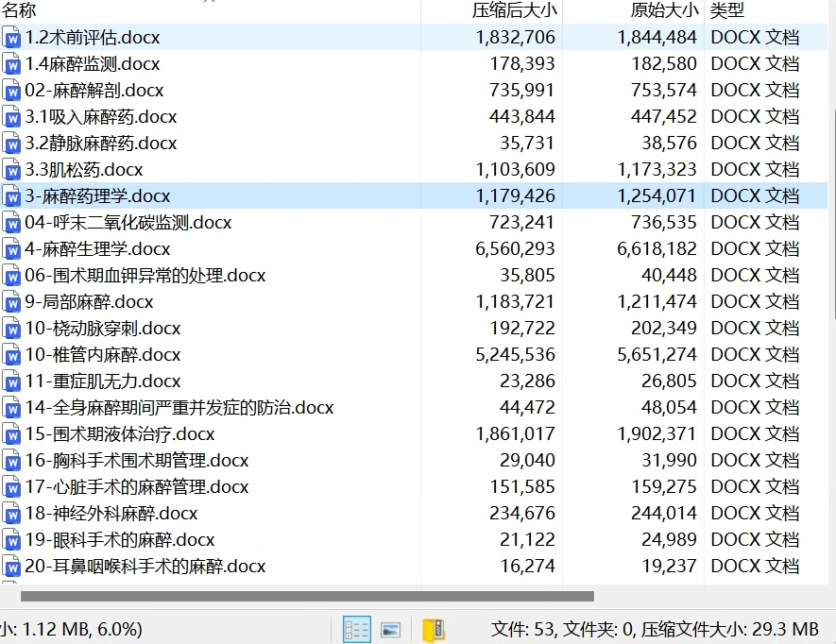Select Word icon of 1.2术前评估.docx

[11, 38]
